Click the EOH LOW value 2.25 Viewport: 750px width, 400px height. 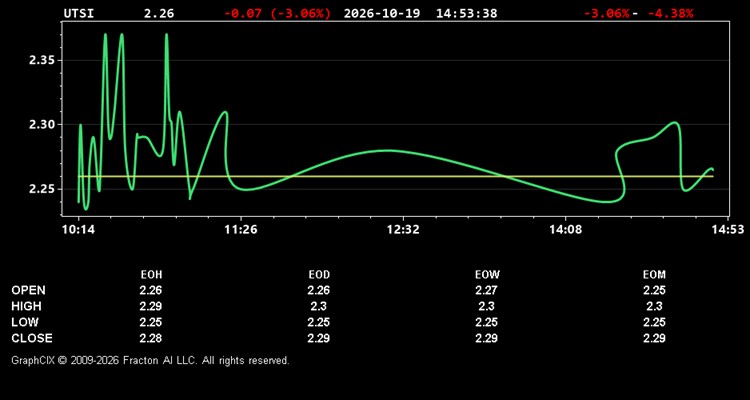pyautogui.click(x=151, y=322)
